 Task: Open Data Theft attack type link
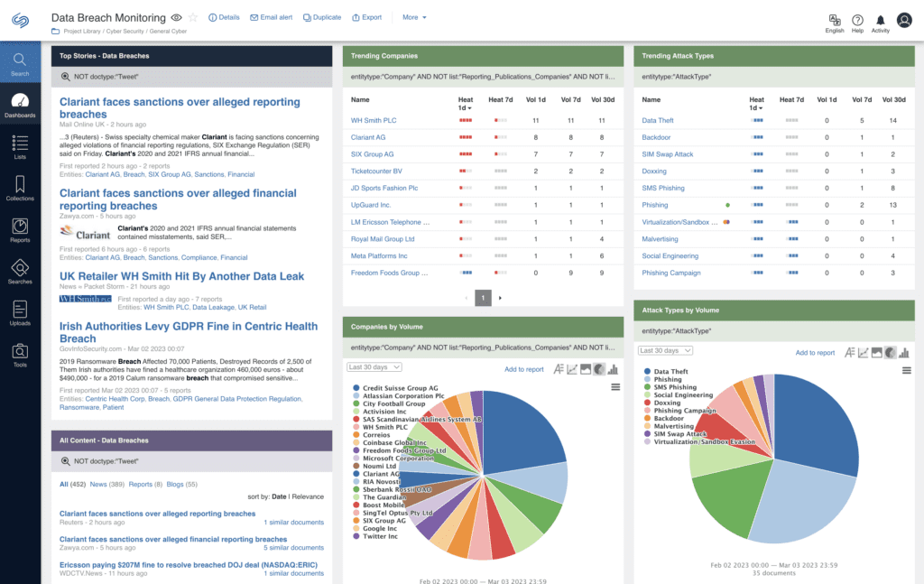(x=658, y=121)
